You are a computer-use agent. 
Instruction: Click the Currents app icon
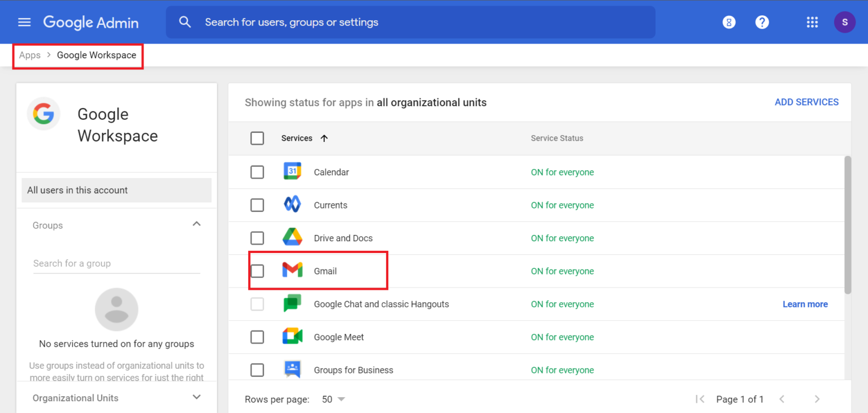coord(292,205)
